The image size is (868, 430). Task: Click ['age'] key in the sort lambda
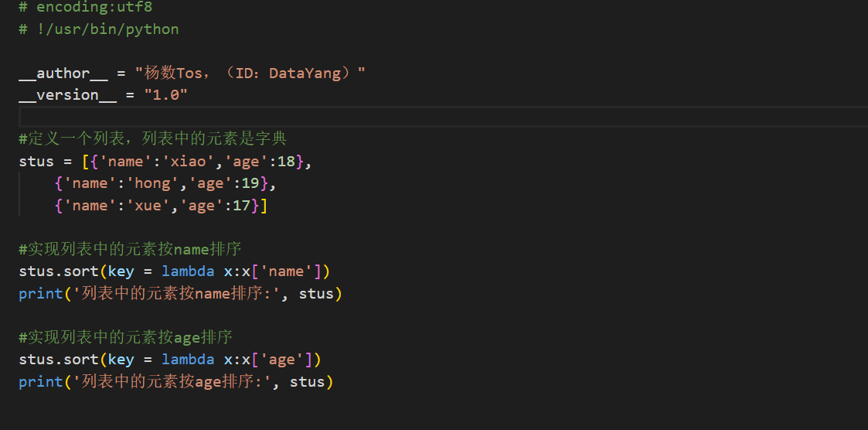pyautogui.click(x=282, y=360)
